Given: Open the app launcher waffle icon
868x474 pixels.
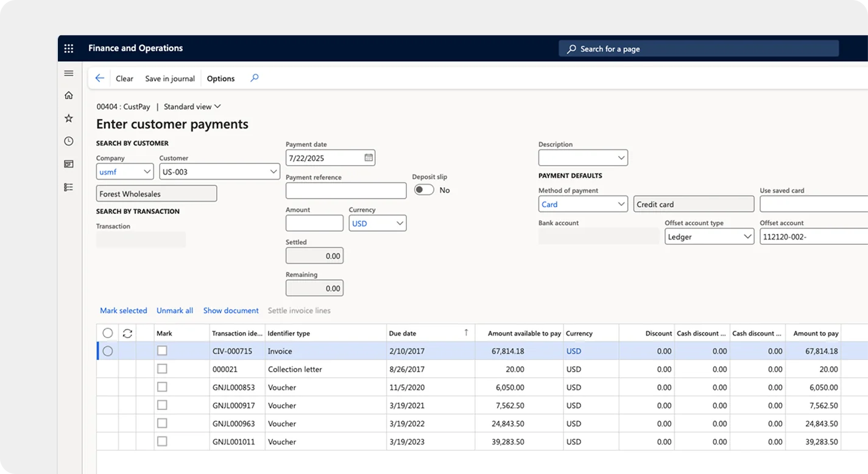Looking at the screenshot, I should click(69, 48).
